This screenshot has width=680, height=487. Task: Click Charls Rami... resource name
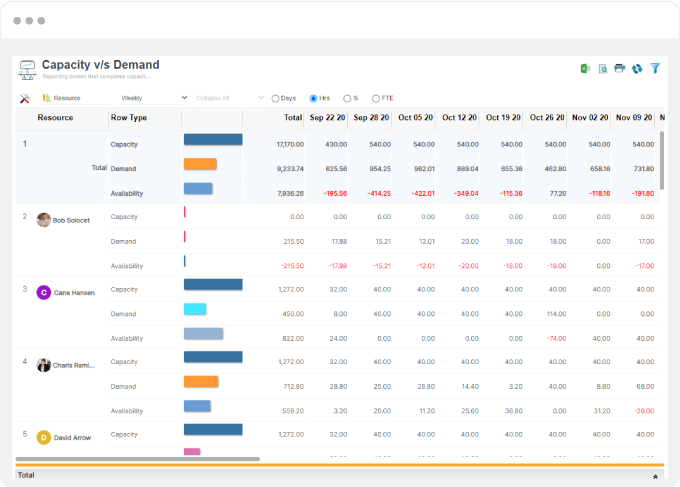coord(73,365)
